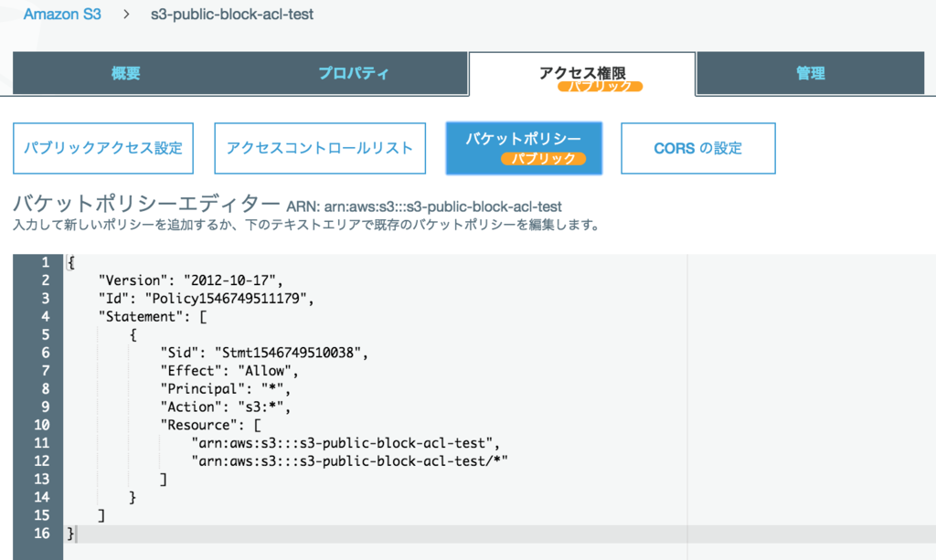Click the "Resource": [ line
Viewport: 936px width, 560px height.
[211, 425]
